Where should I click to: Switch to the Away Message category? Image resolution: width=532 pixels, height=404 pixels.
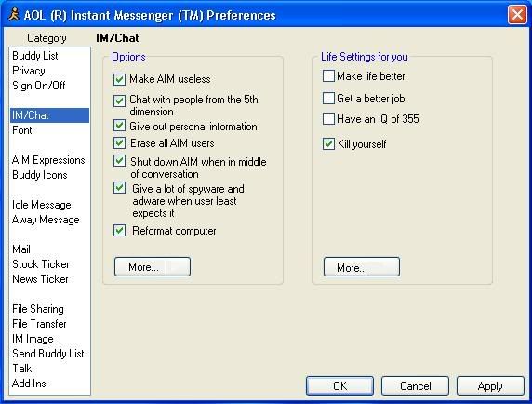[x=46, y=220]
